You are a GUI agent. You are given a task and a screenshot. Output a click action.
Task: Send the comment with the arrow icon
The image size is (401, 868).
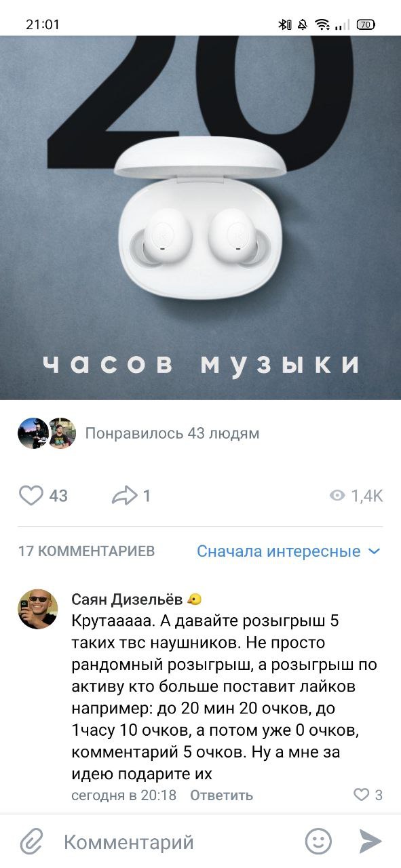370,842
